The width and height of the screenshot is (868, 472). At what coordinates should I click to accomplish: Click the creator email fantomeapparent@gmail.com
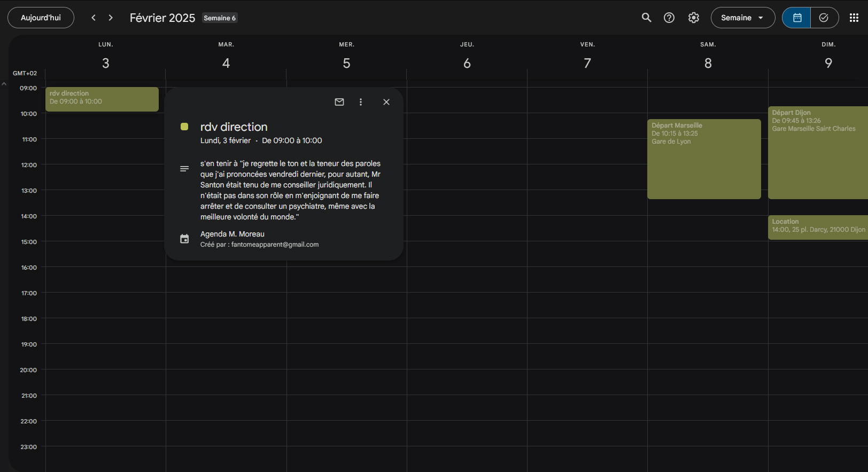(275, 245)
